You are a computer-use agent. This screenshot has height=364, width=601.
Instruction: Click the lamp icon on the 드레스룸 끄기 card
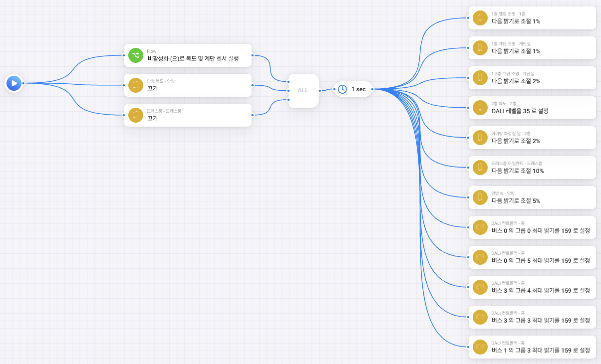click(135, 115)
